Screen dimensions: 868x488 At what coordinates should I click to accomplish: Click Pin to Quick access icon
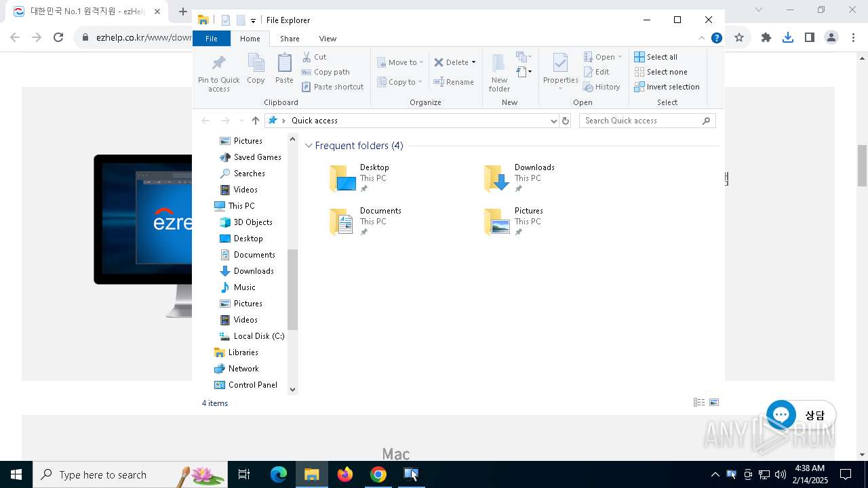(218, 73)
